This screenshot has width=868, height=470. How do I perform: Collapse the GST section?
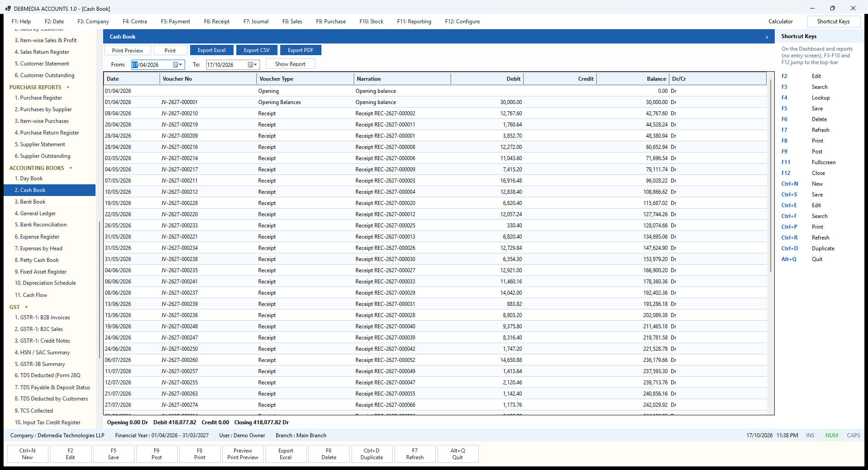26,307
